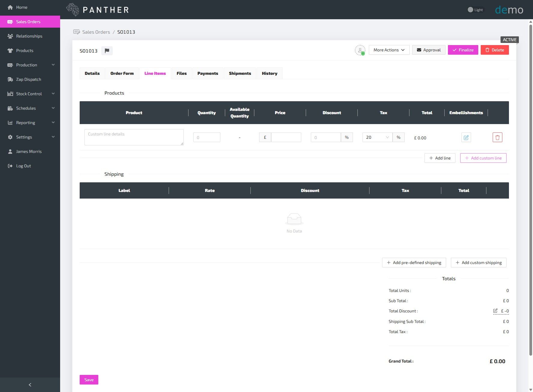533x392 pixels.
Task: Click the Settings gear icon
Action: click(10, 137)
